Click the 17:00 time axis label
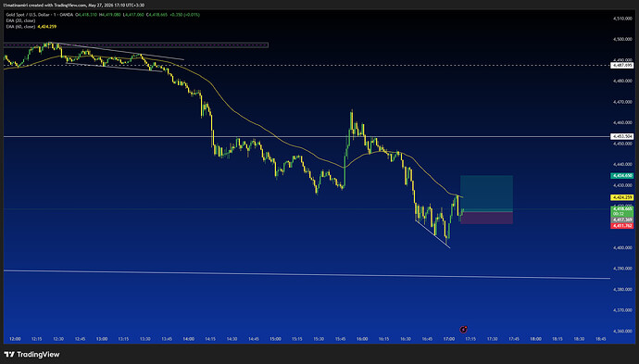The image size is (639, 364). click(448, 339)
